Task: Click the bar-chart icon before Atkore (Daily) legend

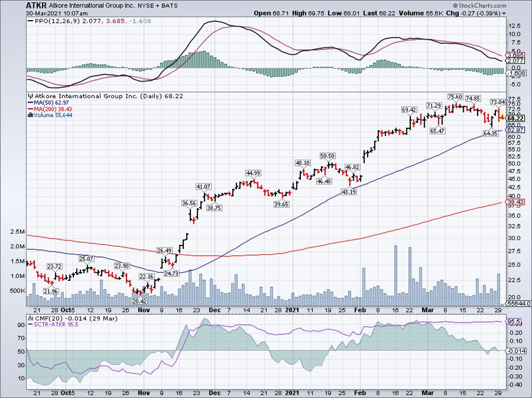Action: tap(30, 96)
